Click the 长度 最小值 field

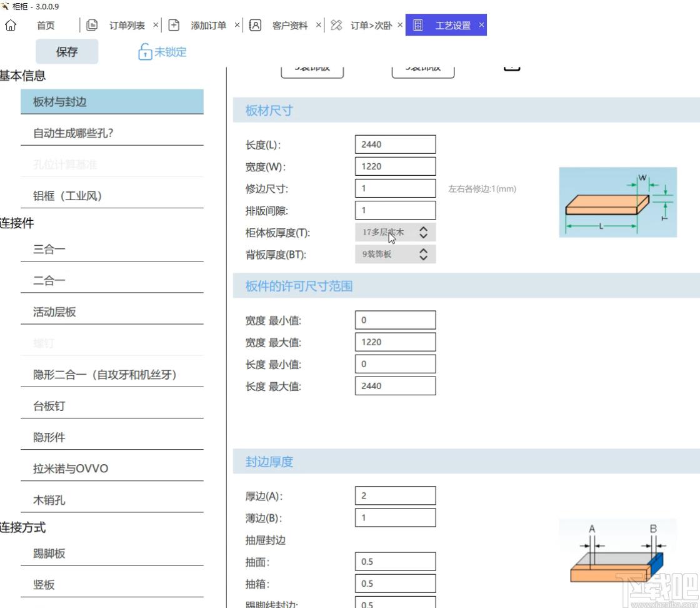click(395, 363)
